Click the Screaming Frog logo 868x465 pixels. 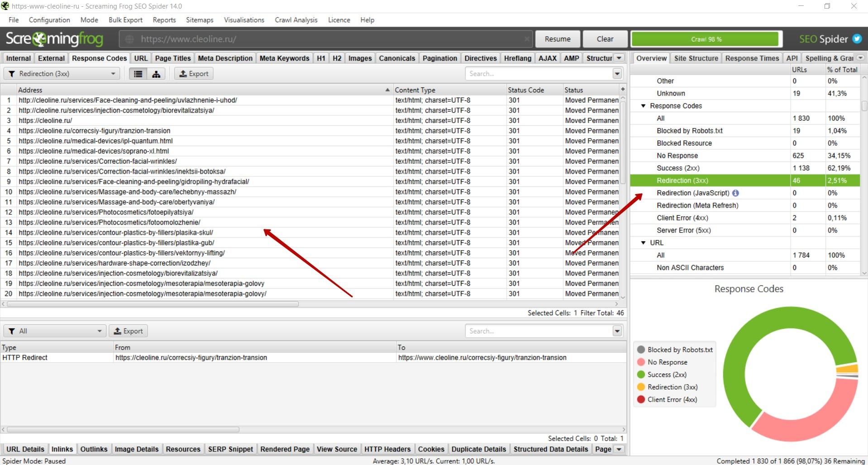click(54, 39)
